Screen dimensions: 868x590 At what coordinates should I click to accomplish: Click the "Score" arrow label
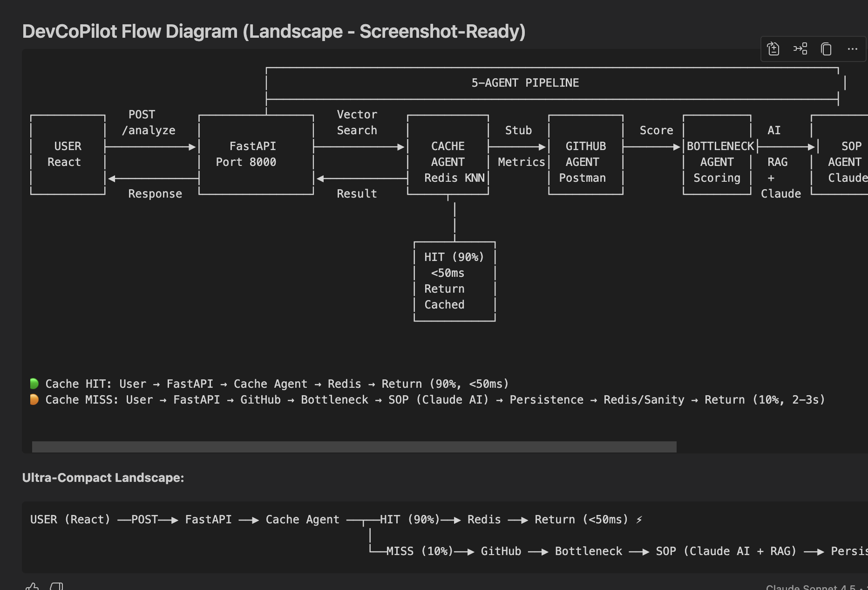coord(657,130)
